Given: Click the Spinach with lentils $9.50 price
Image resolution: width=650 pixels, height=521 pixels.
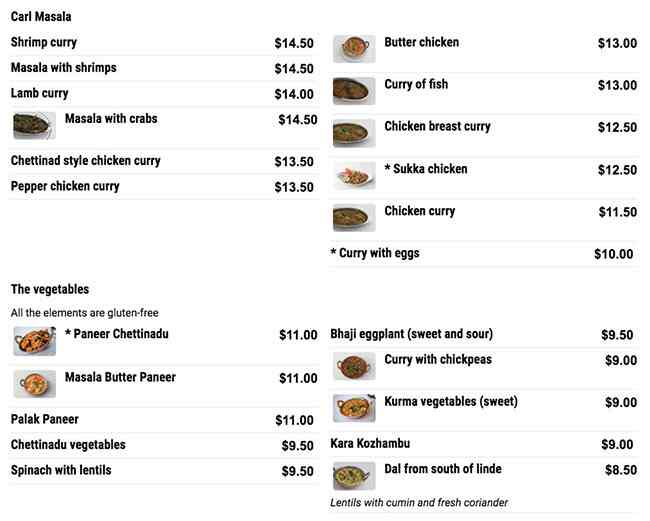Looking at the screenshot, I should tap(297, 472).
